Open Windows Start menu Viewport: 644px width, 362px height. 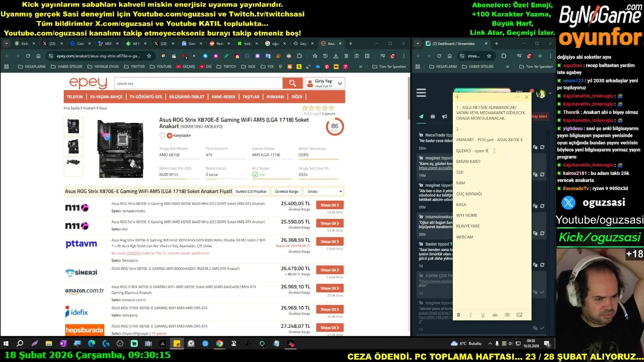(6, 344)
